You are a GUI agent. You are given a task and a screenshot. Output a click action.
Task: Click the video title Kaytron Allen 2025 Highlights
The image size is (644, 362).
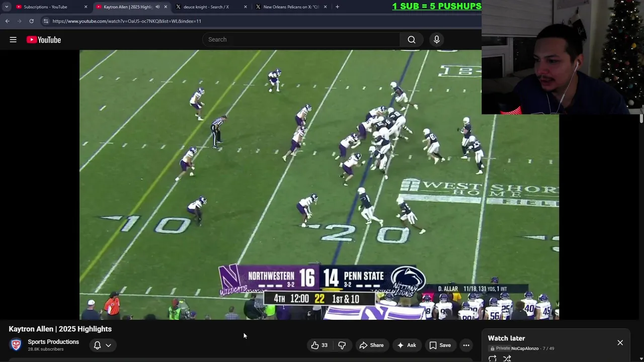(60, 329)
